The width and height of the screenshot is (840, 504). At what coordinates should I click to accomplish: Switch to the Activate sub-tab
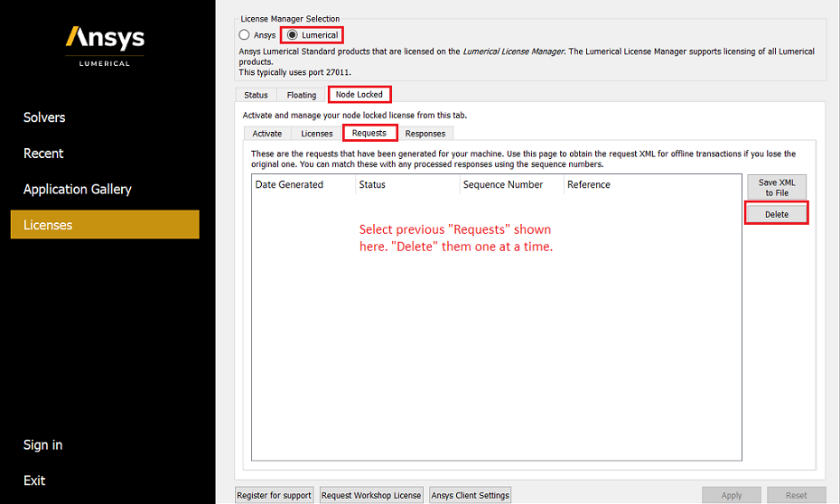266,134
